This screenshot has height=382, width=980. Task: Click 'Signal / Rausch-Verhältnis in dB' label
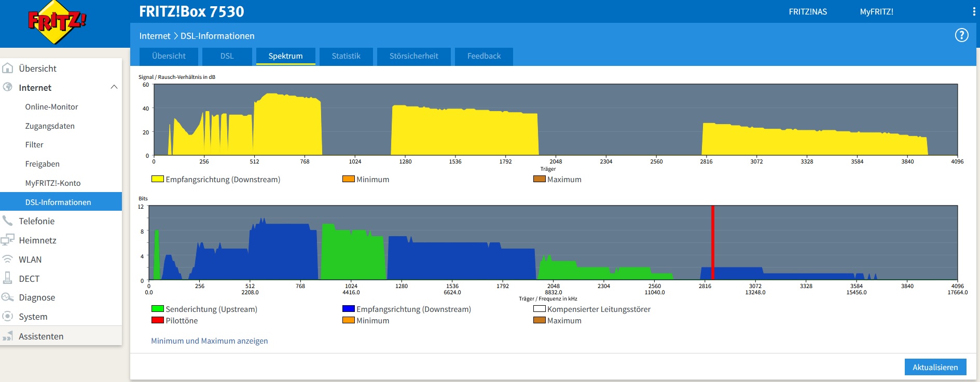177,77
